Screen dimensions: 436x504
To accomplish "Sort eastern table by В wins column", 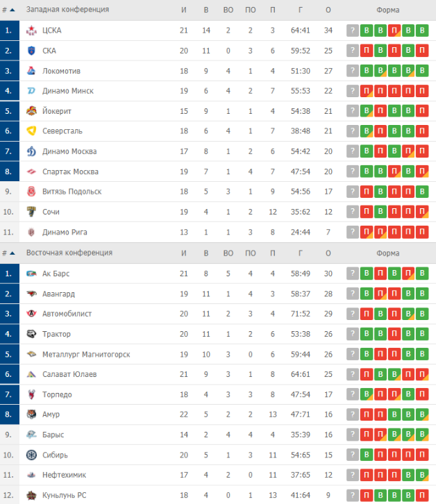I will point(206,253).
